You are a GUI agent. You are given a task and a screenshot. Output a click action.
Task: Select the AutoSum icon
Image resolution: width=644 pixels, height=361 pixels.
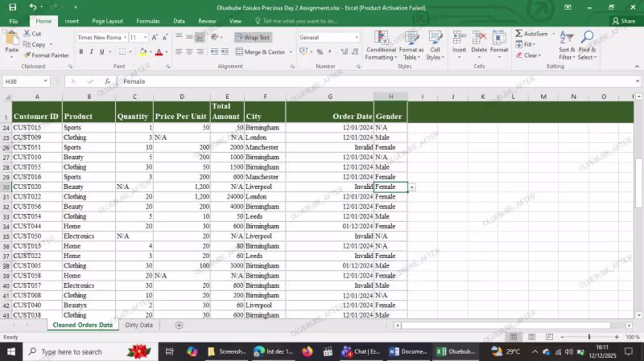pyautogui.click(x=519, y=34)
